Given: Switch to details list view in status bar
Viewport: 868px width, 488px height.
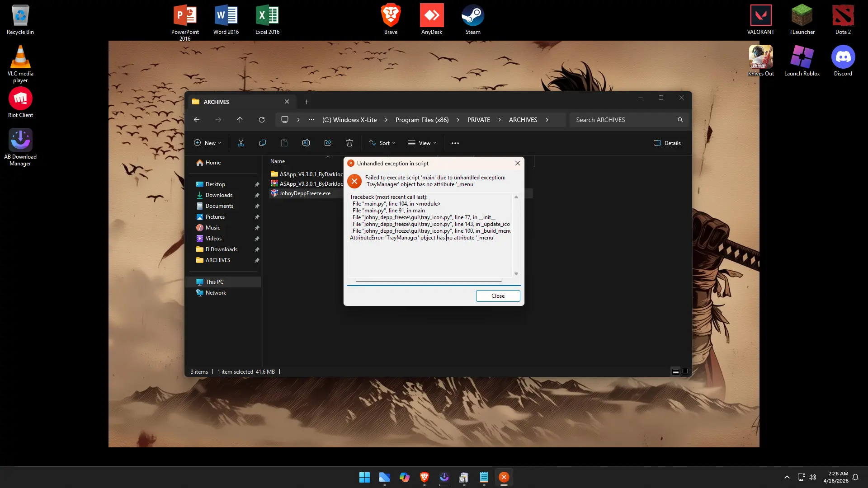Looking at the screenshot, I should point(675,371).
